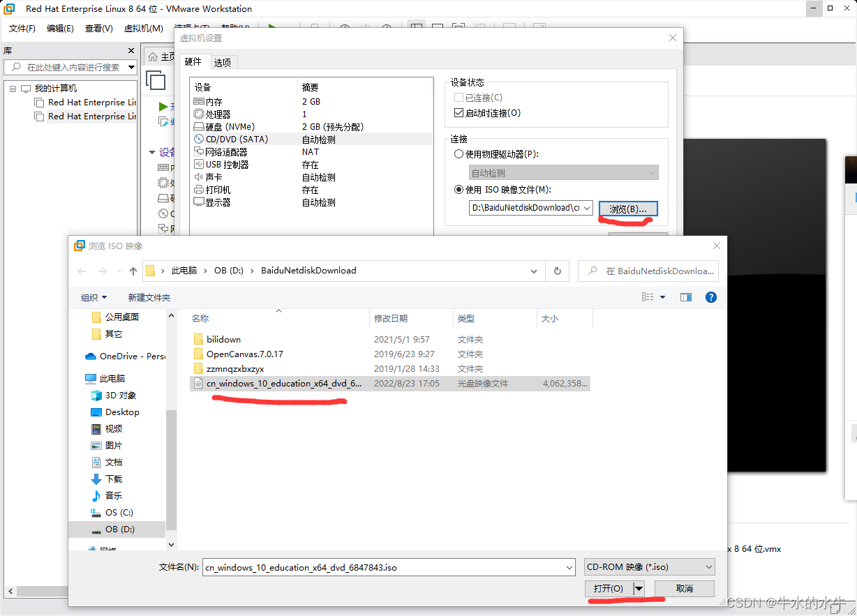Open the library search filter dropdown
The height and width of the screenshot is (616, 857).
tap(131, 68)
